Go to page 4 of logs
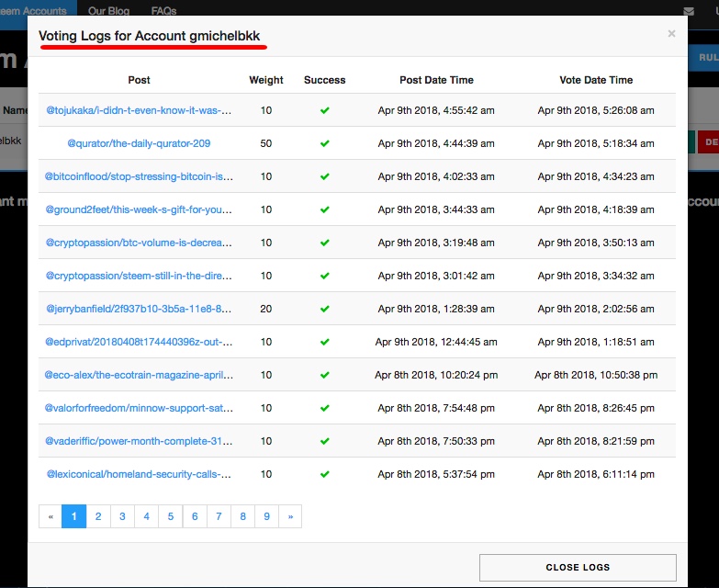 (x=146, y=516)
